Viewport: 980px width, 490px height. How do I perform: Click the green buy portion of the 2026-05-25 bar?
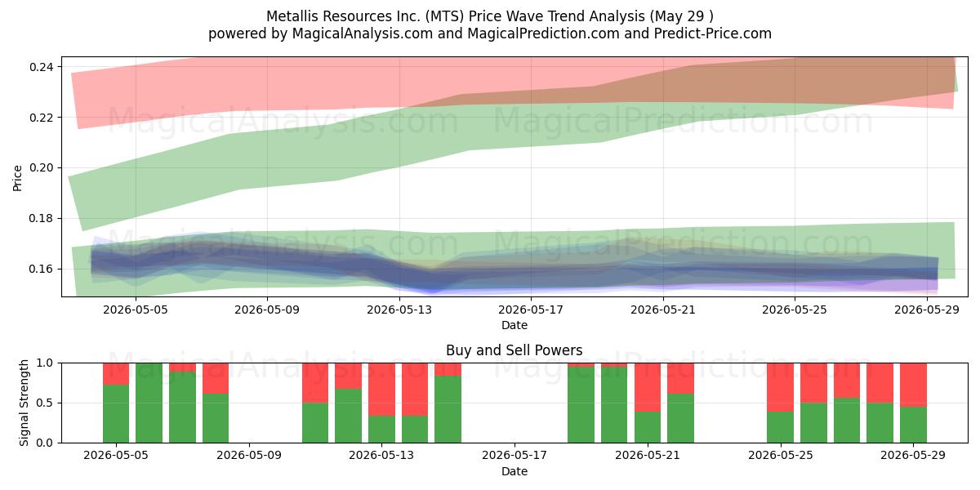(781, 427)
